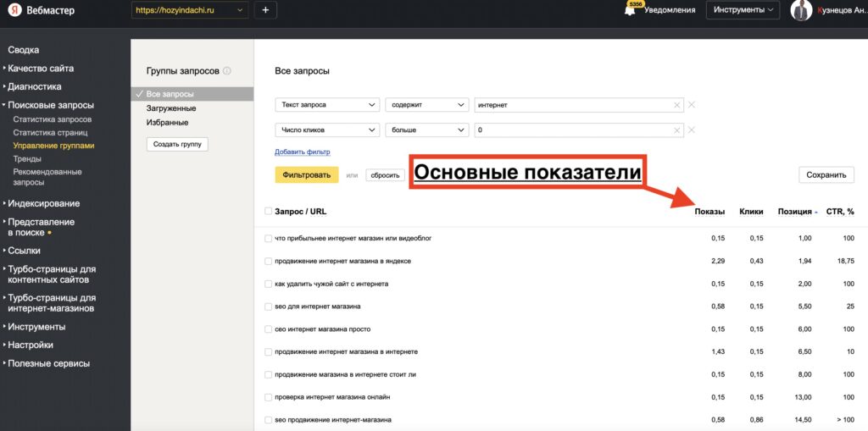Check 'как удалить чужой сайт с интернета' row
This screenshot has height=431, width=868.
click(268, 284)
